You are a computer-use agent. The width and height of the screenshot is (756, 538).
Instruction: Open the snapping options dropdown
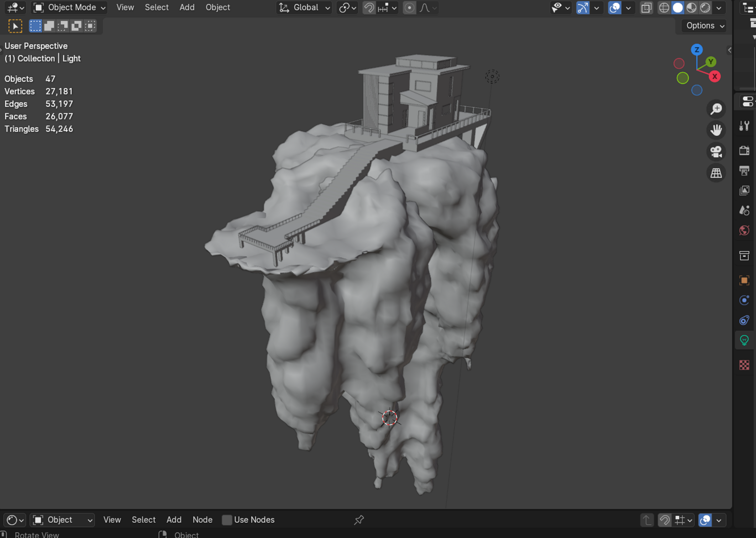tap(388, 8)
